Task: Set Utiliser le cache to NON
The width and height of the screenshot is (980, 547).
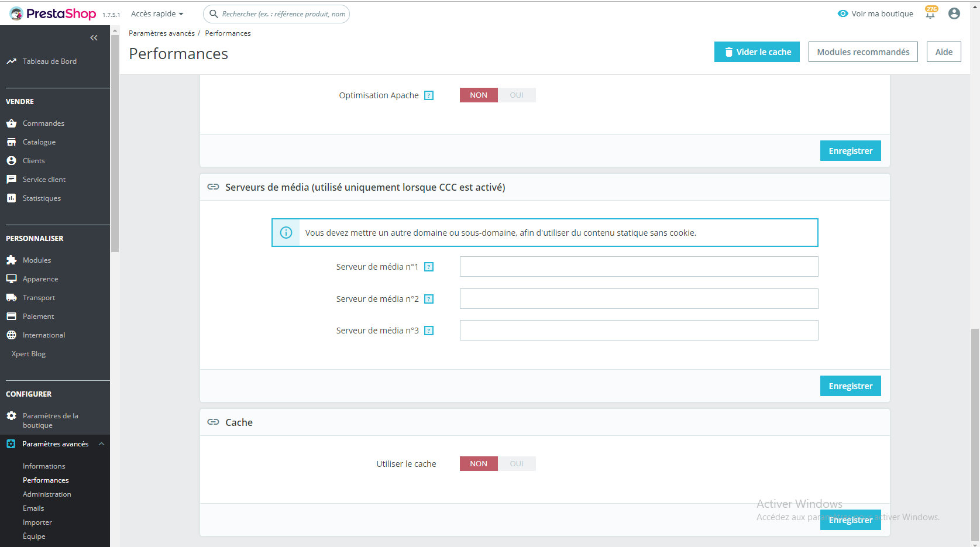Action: coord(479,463)
